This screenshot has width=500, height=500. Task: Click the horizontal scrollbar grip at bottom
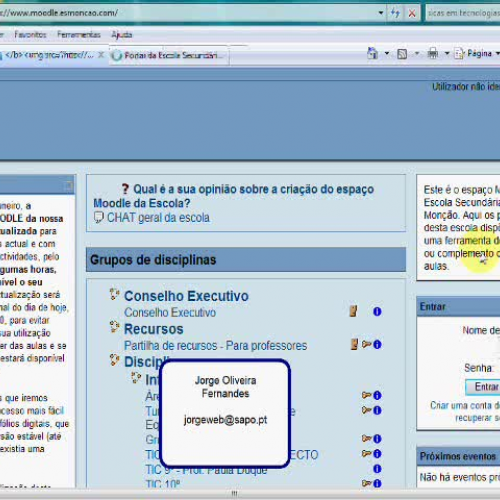pos(234,493)
